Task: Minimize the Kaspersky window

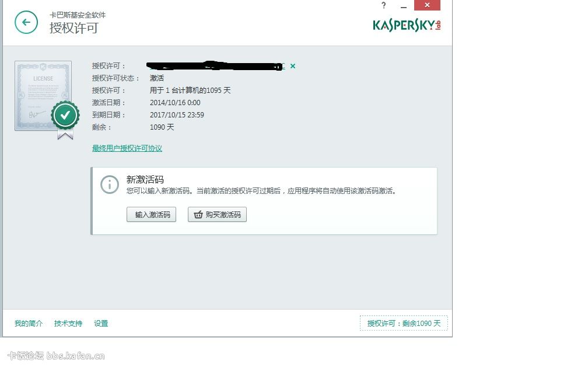Action: (x=404, y=6)
